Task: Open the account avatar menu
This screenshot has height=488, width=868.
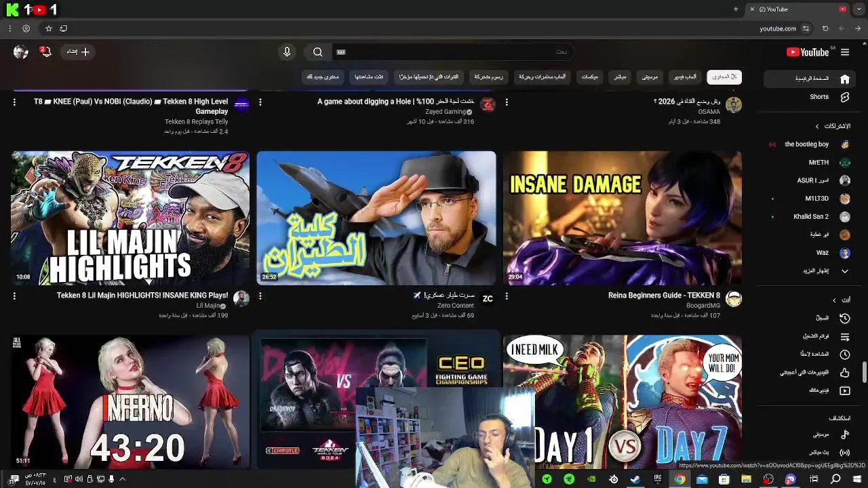Action: [x=20, y=52]
